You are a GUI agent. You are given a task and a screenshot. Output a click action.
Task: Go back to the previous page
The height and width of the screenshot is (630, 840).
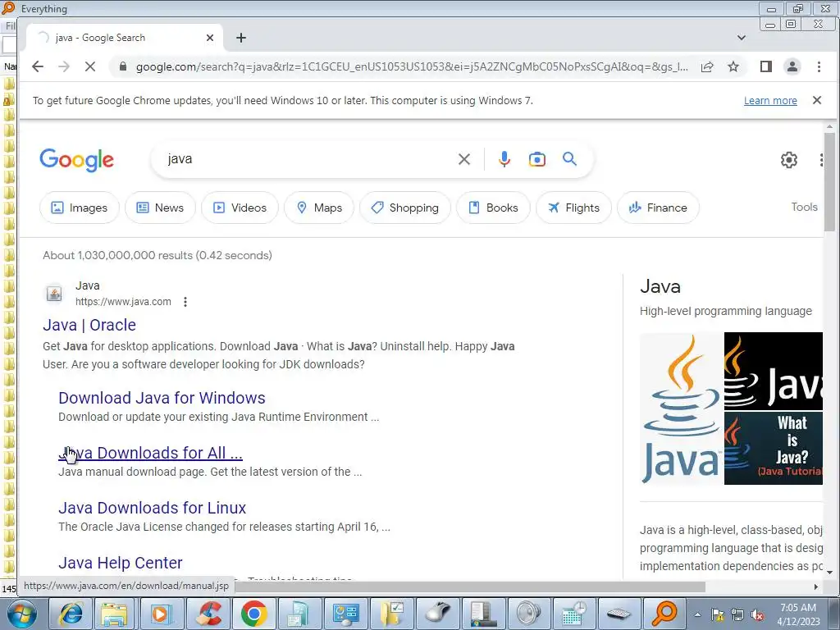pos(38,66)
